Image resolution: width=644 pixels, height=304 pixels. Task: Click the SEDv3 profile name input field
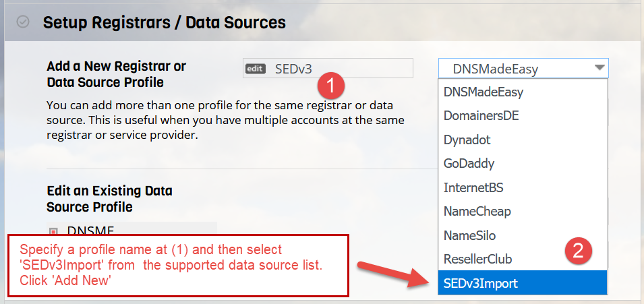click(x=328, y=68)
